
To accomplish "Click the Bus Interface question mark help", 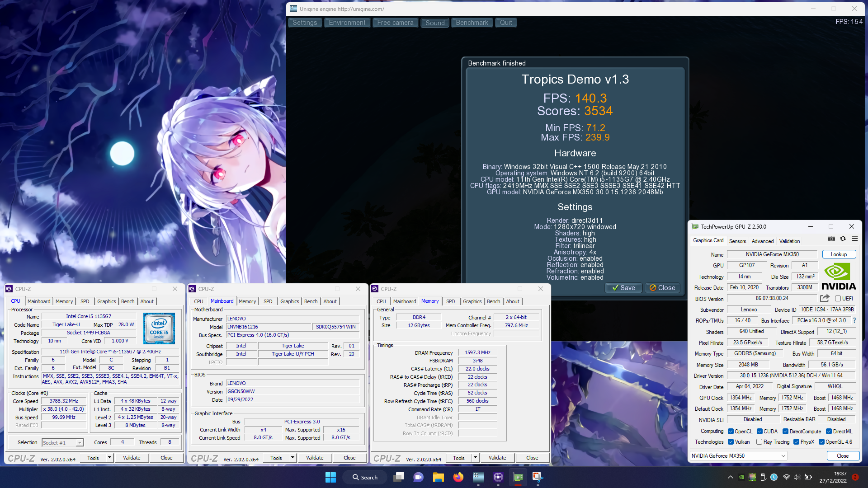I will pyautogui.click(x=854, y=320).
